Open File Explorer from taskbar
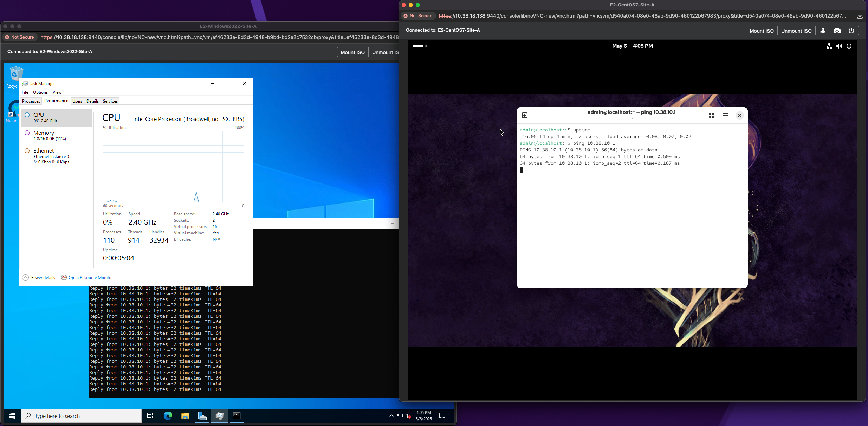The width and height of the screenshot is (868, 426). pos(185,416)
